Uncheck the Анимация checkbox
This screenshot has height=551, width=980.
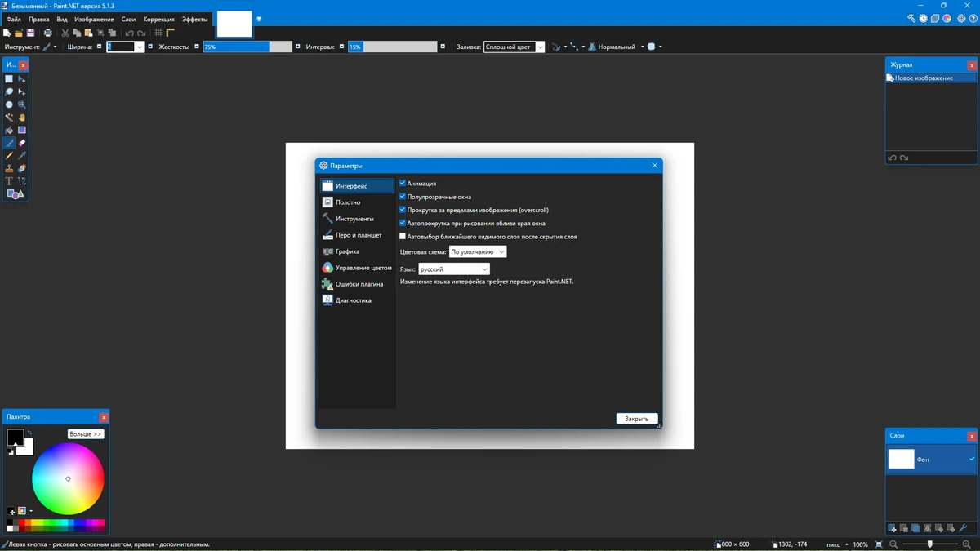point(403,184)
